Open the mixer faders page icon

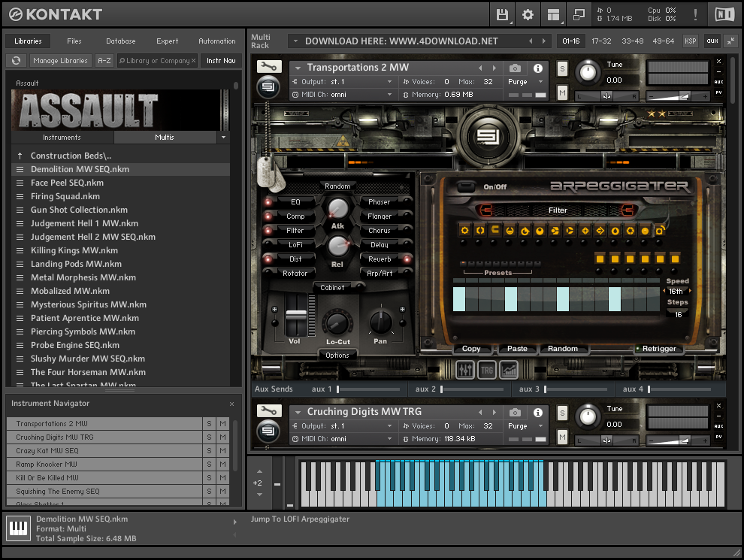[465, 370]
